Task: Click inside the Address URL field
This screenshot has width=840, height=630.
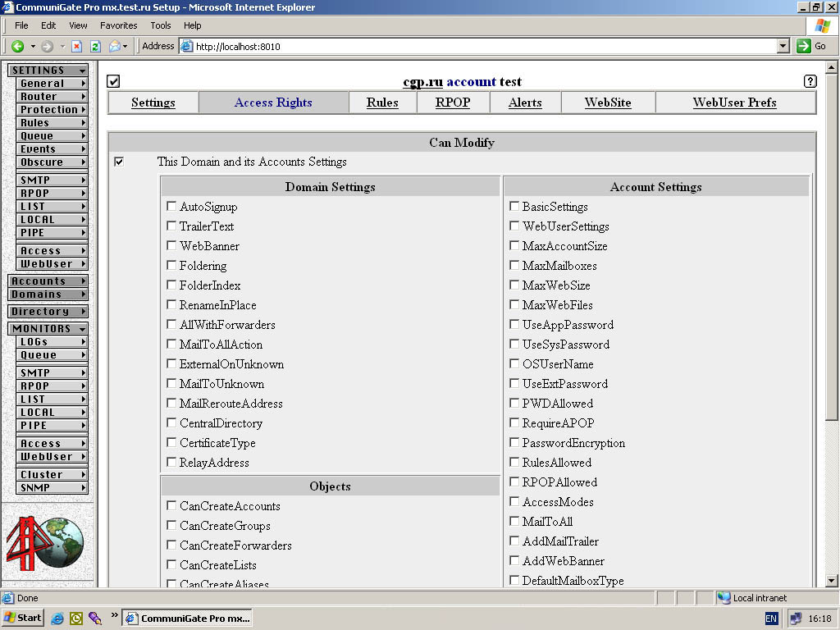Action: tap(484, 47)
